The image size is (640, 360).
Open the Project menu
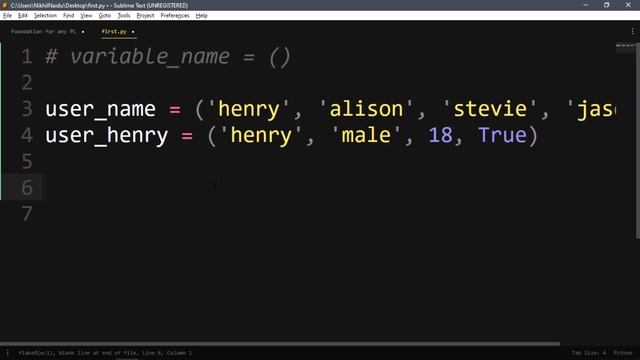point(145,16)
